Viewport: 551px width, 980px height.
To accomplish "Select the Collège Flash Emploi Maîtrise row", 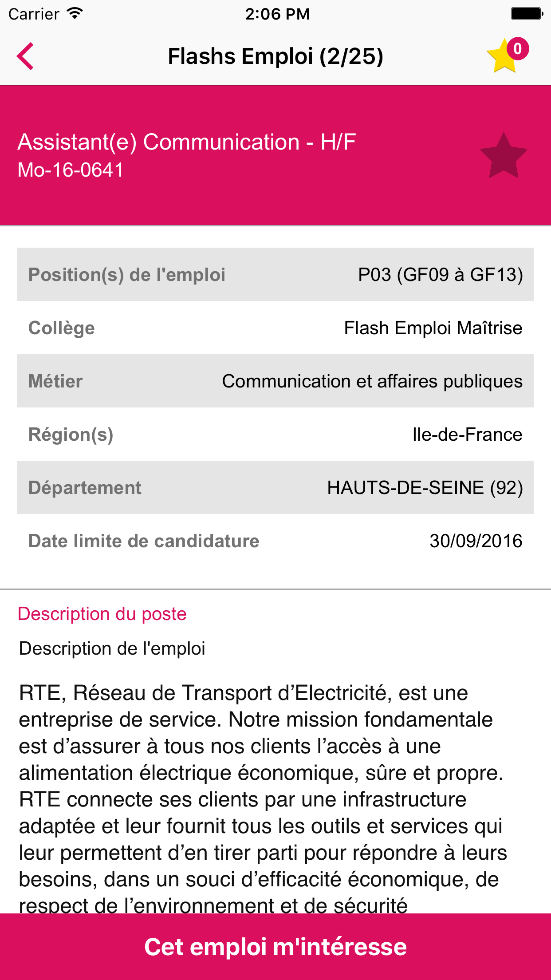I will (x=275, y=328).
